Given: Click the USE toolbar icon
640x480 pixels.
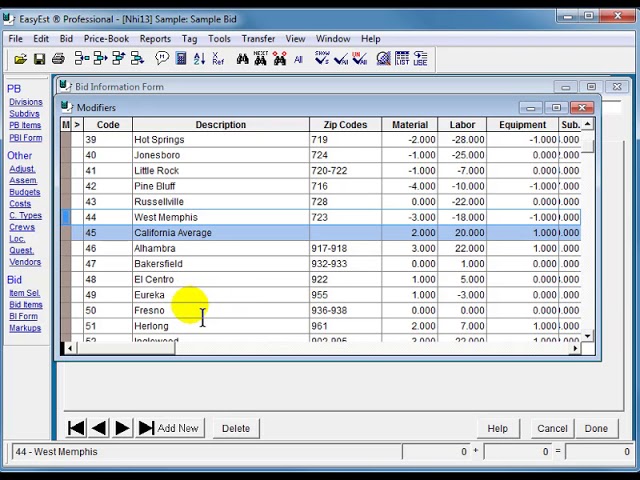Looking at the screenshot, I should click(420, 58).
